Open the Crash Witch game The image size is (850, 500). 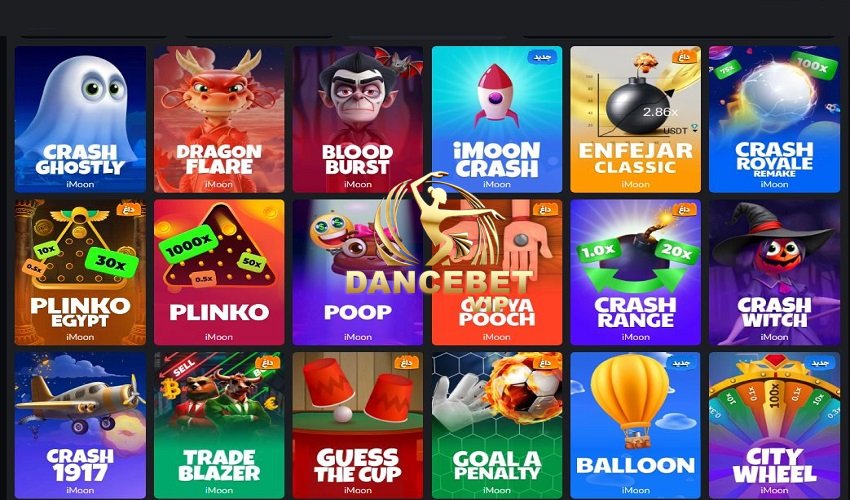[774, 272]
